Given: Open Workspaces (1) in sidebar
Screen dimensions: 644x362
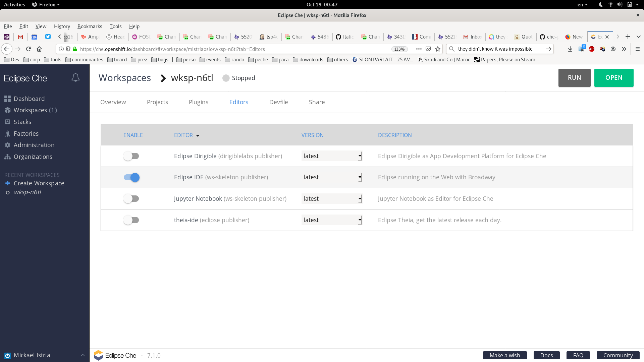Looking at the screenshot, I should 31,110.
